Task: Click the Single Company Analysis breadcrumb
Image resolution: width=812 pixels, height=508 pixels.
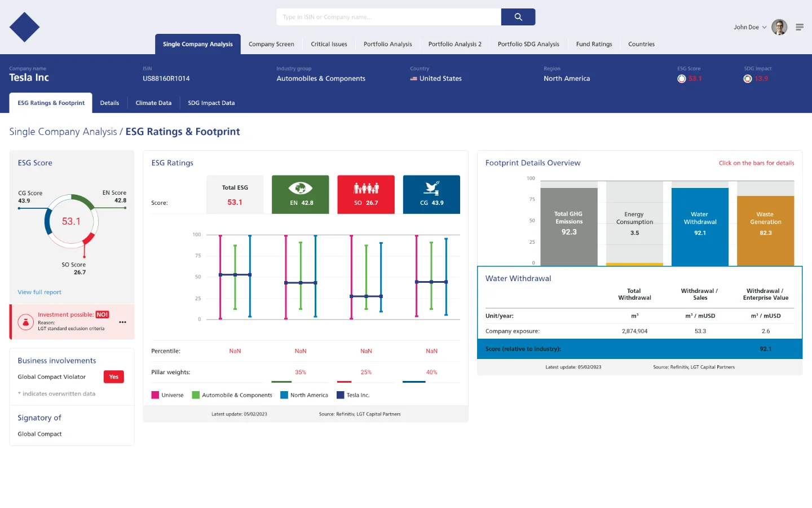Action: tap(63, 132)
